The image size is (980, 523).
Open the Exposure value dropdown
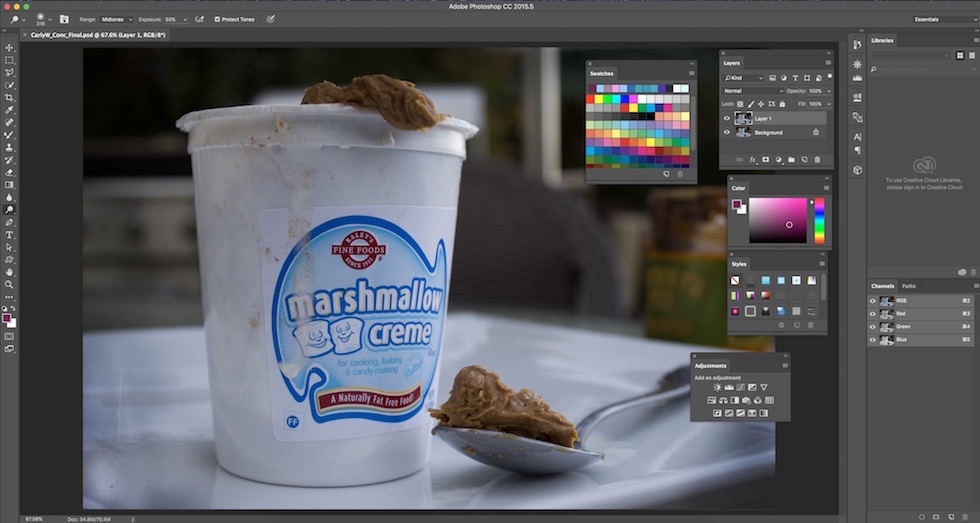click(186, 19)
